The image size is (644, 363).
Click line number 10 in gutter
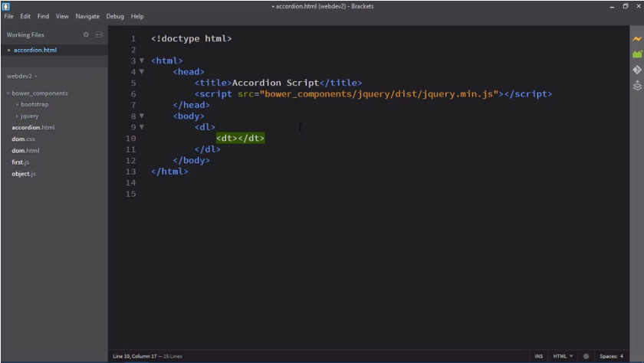[x=130, y=138]
